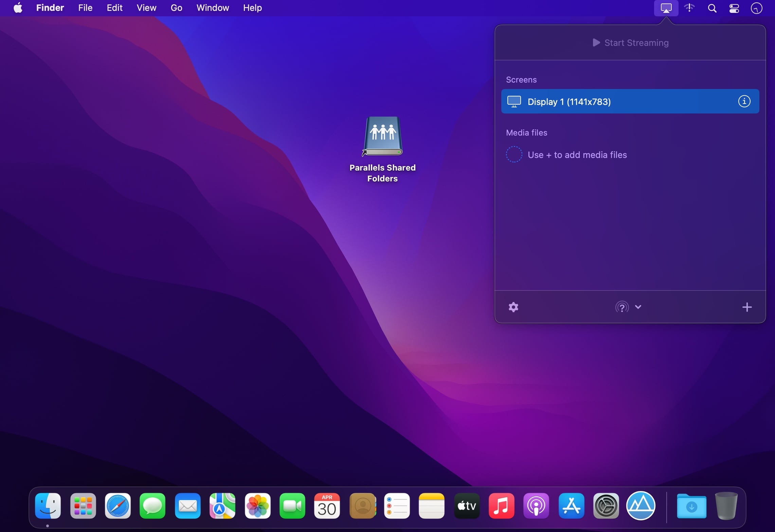Viewport: 775px width, 532px height.
Task: Open System Preferences from the Dock
Action: (606, 506)
